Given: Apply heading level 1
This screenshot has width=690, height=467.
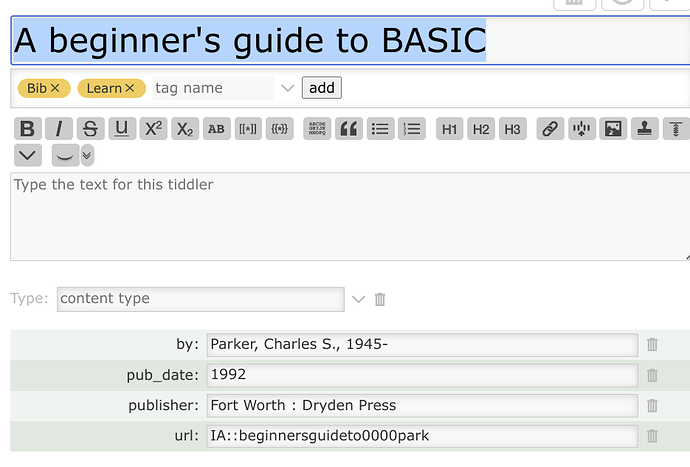Looking at the screenshot, I should (449, 129).
